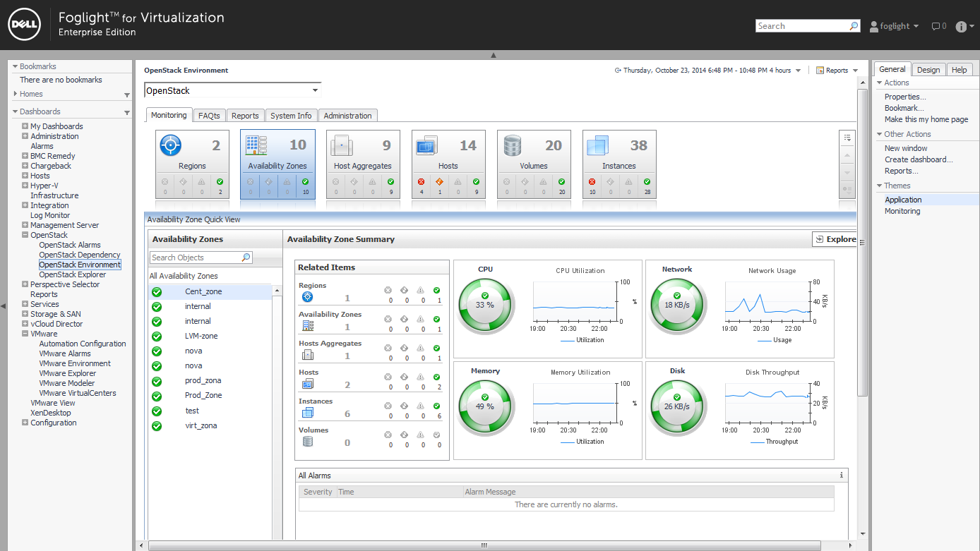Collapse the Bookmarks section
This screenshot has width=980, height=551.
15,66
